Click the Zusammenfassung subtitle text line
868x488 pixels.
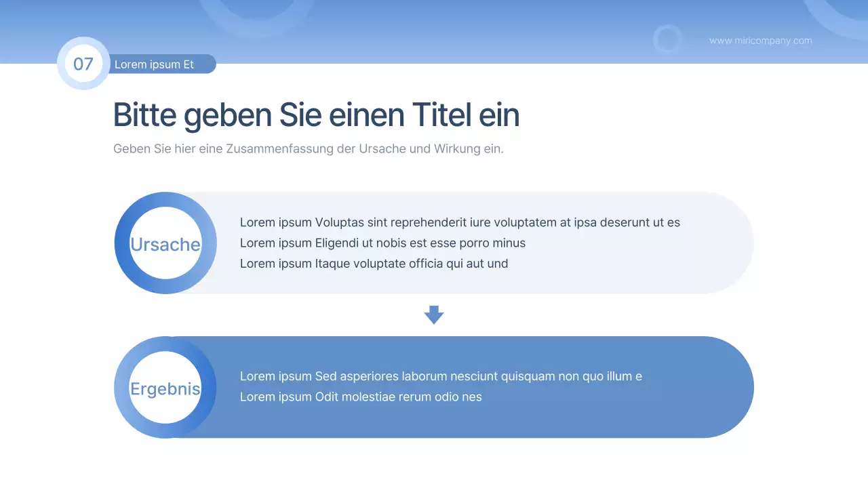[309, 148]
